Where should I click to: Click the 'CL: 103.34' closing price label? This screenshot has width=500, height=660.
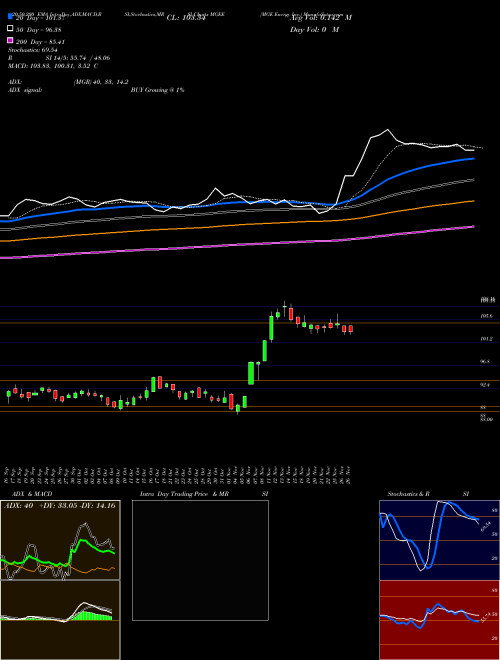point(186,18)
